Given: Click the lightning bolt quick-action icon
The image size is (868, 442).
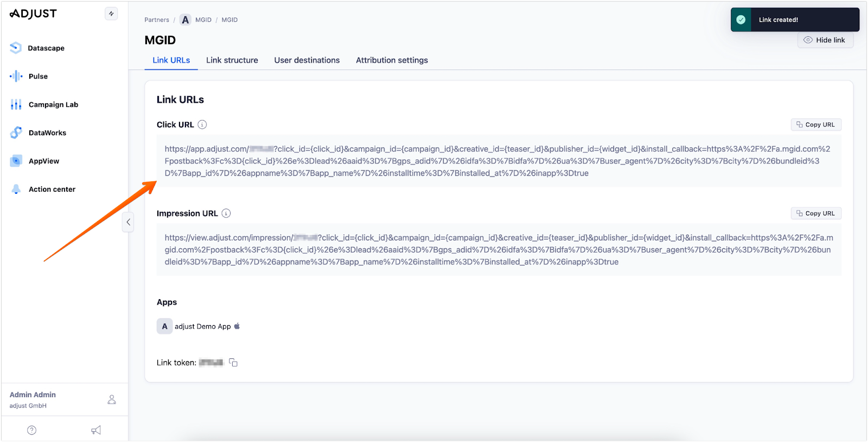Looking at the screenshot, I should pos(111,14).
